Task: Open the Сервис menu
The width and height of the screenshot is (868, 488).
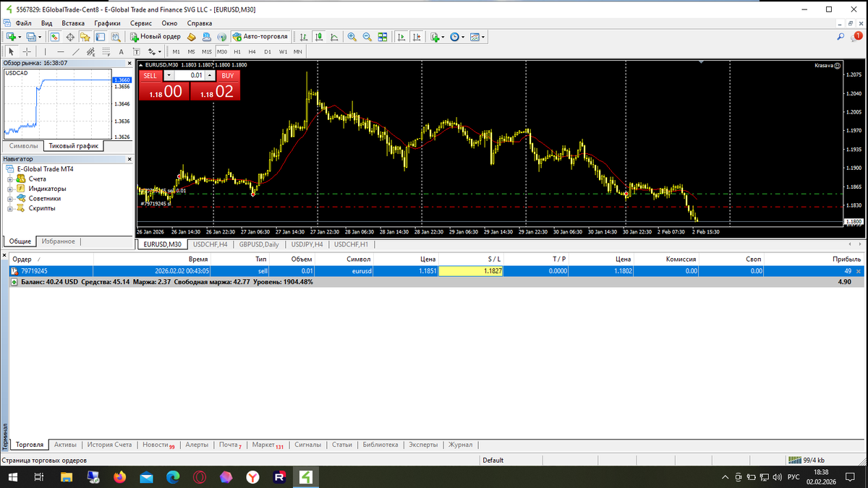Action: 141,23
